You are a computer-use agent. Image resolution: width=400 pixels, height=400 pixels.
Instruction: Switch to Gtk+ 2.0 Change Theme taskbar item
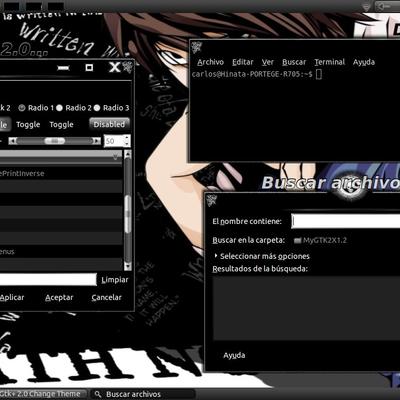(x=43, y=394)
